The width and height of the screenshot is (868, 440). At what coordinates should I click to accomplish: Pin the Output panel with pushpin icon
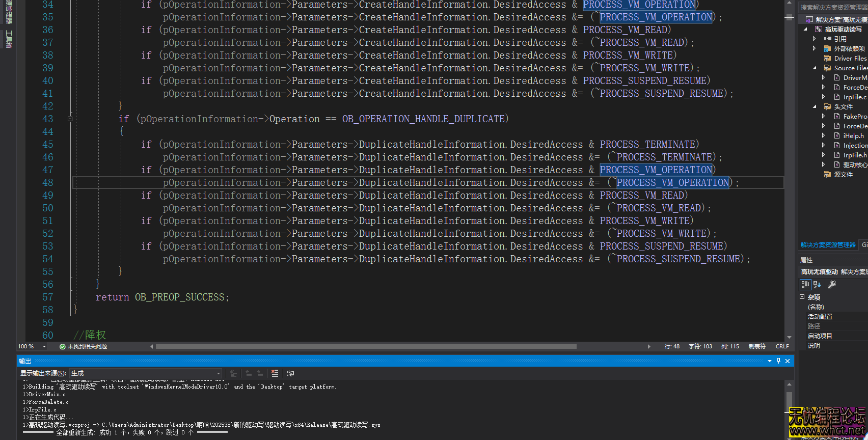778,361
